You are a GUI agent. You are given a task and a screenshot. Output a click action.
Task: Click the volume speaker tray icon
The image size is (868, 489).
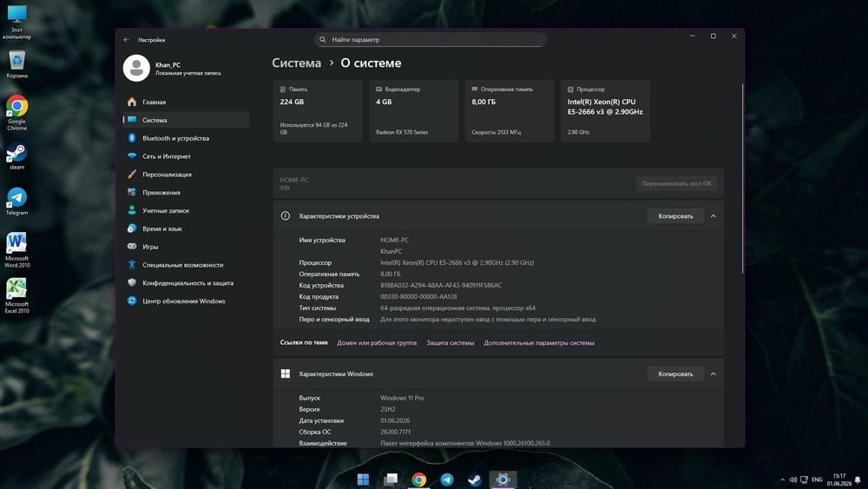[x=792, y=479]
